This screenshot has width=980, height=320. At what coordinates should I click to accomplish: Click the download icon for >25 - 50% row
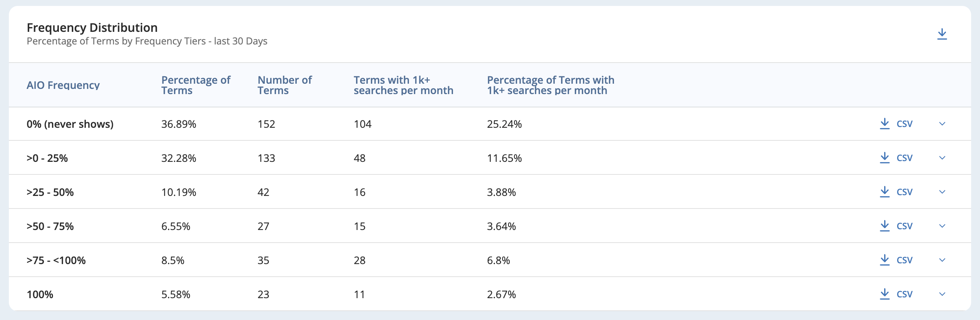tap(885, 192)
